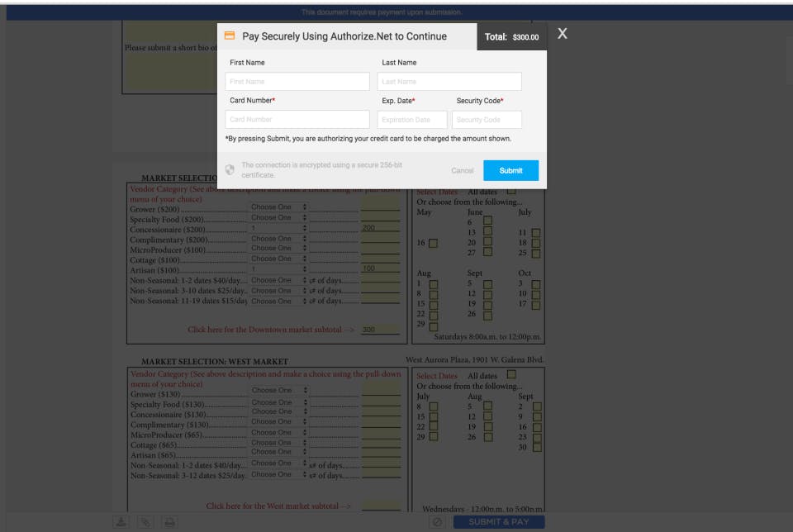The width and height of the screenshot is (793, 532).
Task: Click the circular decline icon beside Submit & Pay
Action: [438, 522]
